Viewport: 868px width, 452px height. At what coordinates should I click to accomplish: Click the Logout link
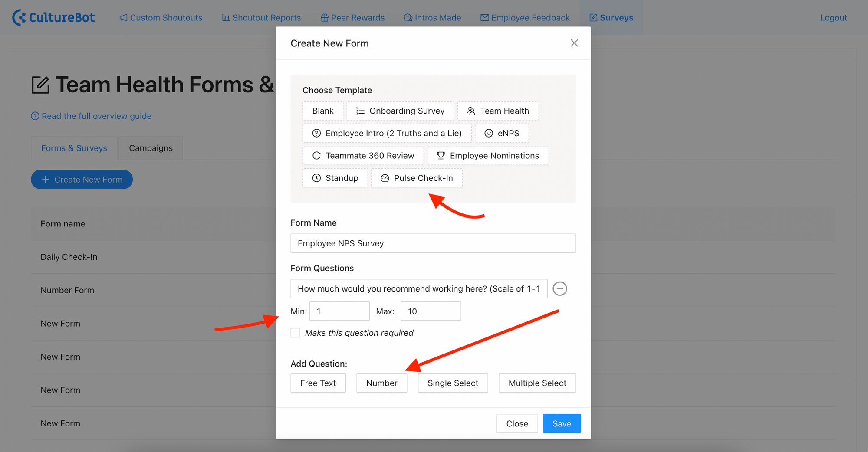(x=833, y=18)
